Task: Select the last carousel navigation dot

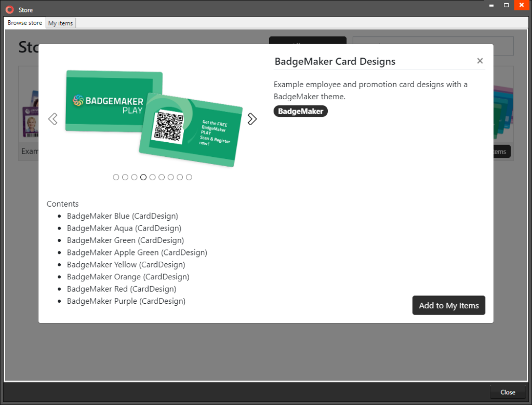Action: pyautogui.click(x=189, y=177)
